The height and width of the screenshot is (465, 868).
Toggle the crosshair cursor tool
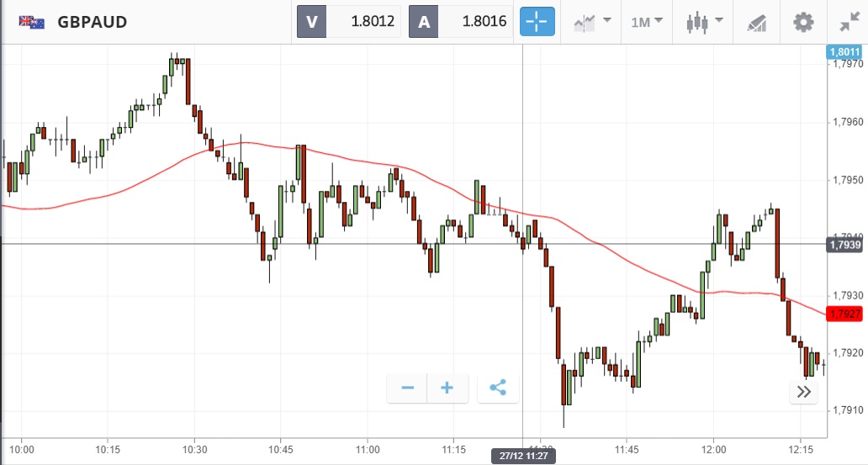click(x=537, y=22)
